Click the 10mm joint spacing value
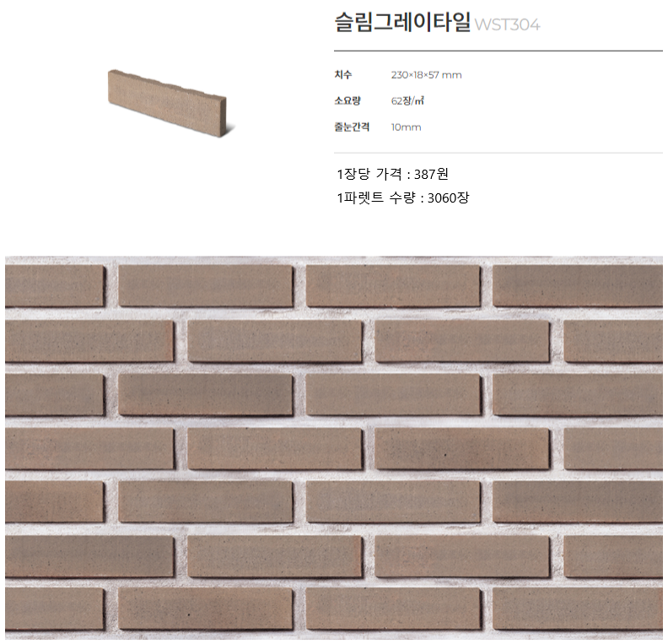Screen dimensions: 668x644 (x=406, y=127)
